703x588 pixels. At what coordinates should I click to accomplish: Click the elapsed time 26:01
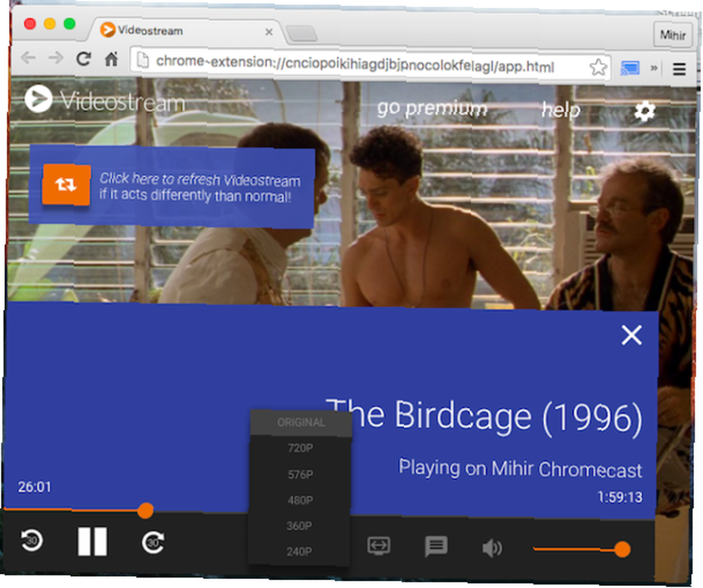tap(34, 487)
